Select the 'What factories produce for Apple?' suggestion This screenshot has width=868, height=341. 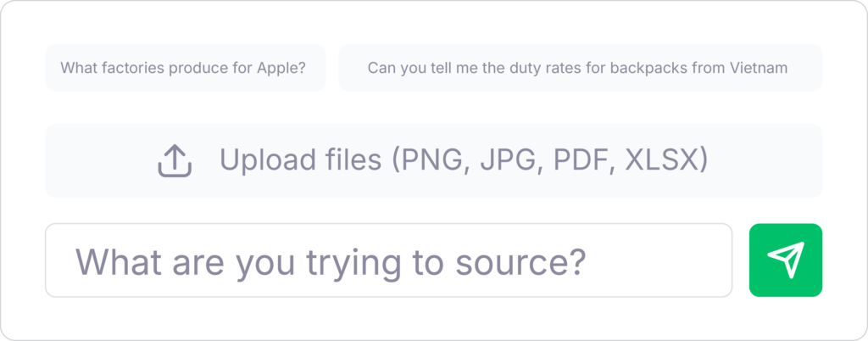[184, 68]
